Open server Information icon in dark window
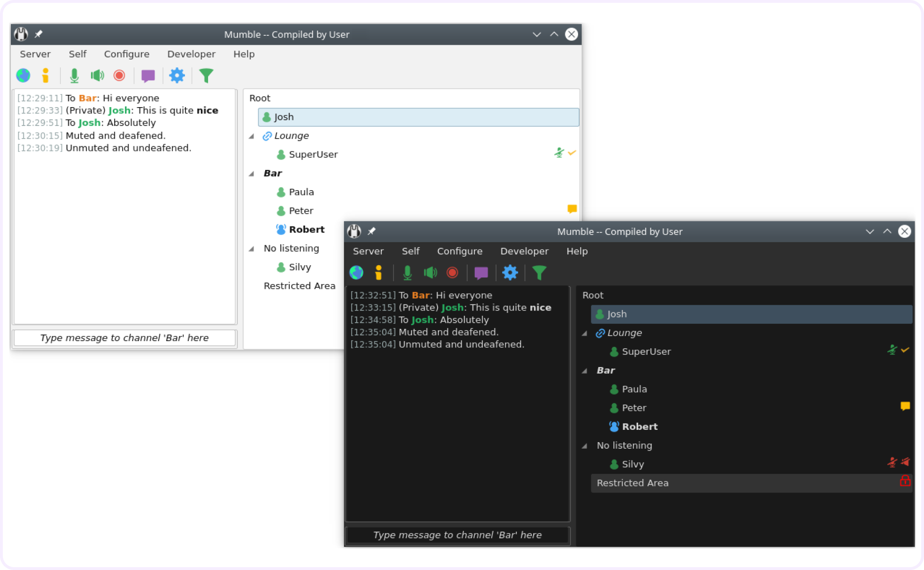The width and height of the screenshot is (924, 570). coord(378,273)
